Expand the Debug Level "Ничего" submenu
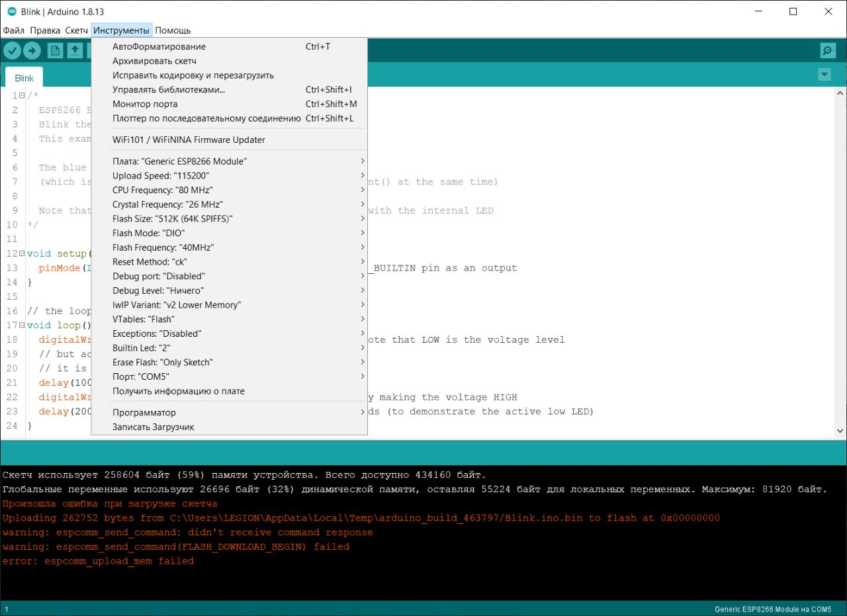Image resolution: width=847 pixels, height=616 pixels. point(229,290)
